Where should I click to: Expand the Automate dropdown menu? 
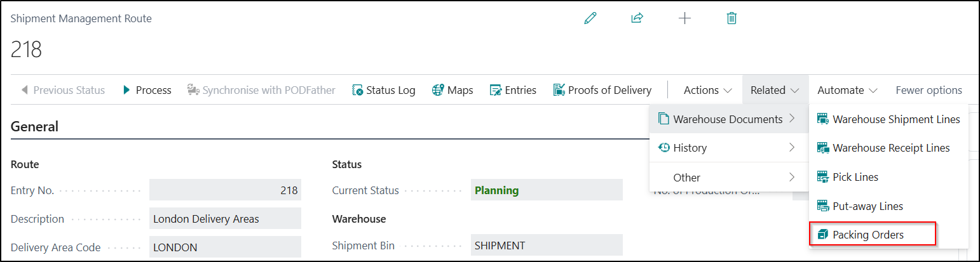(847, 90)
